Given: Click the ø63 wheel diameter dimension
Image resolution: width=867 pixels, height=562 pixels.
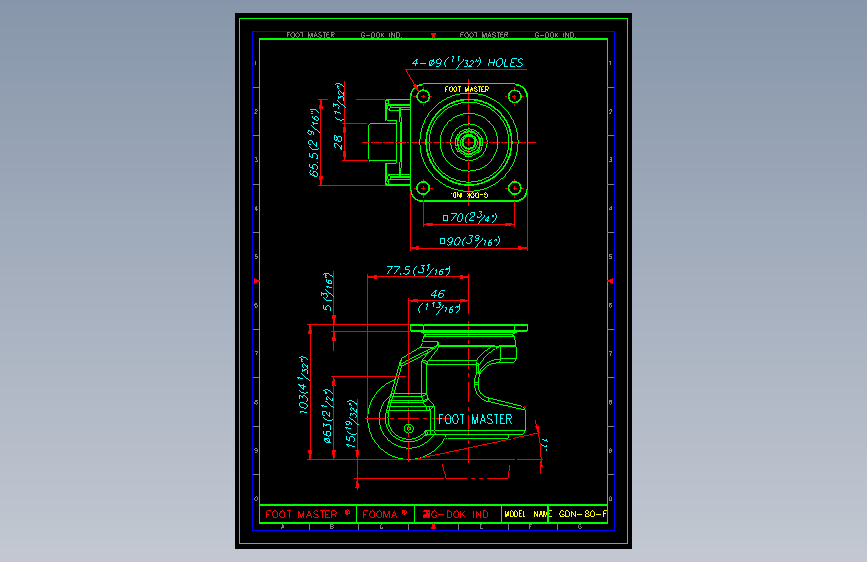Looking at the screenshot, I should (x=328, y=416).
